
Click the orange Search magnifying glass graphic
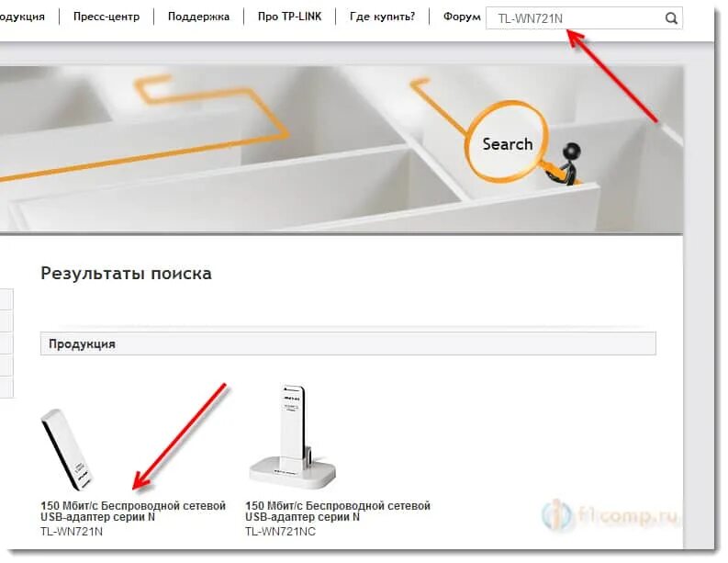[508, 142]
